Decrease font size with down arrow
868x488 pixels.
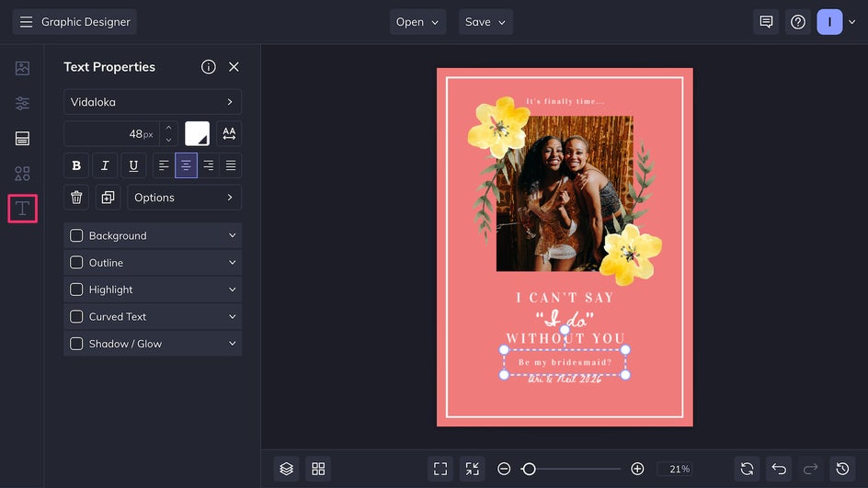coord(168,140)
